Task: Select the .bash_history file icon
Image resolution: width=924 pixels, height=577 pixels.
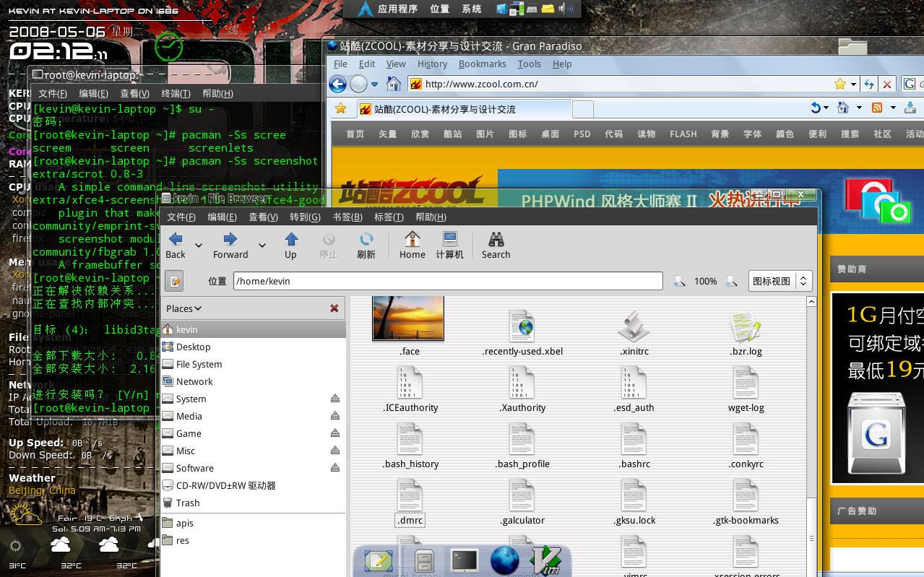Action: pyautogui.click(x=410, y=439)
